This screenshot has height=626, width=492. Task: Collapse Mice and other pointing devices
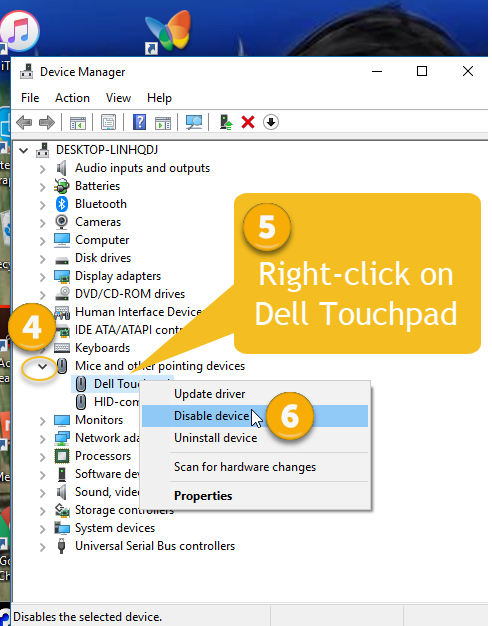click(42, 366)
